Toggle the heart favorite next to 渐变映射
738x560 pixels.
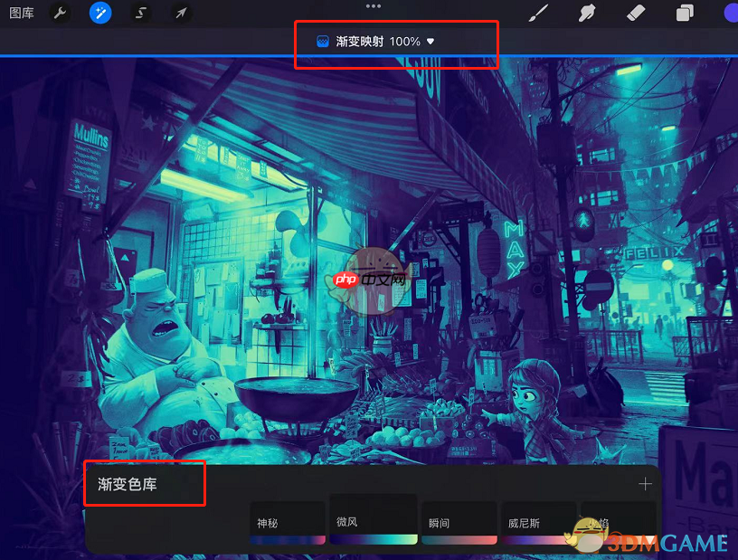[432, 40]
